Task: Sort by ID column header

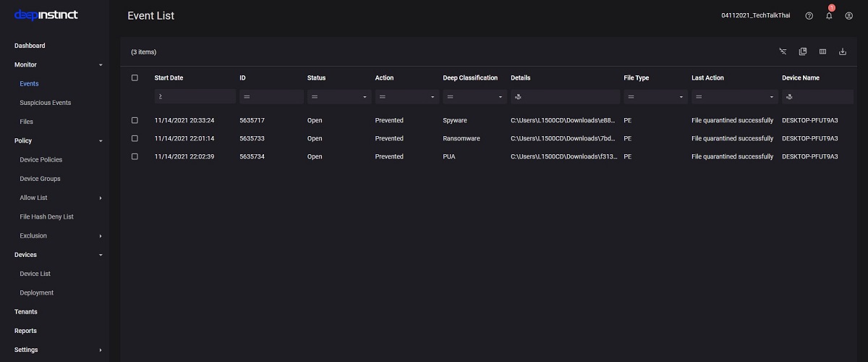Action: [x=243, y=77]
